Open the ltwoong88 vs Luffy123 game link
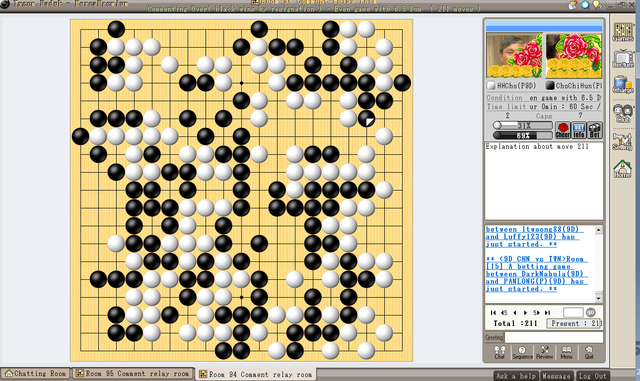Viewport: 640px width, 381px height. coord(534,237)
